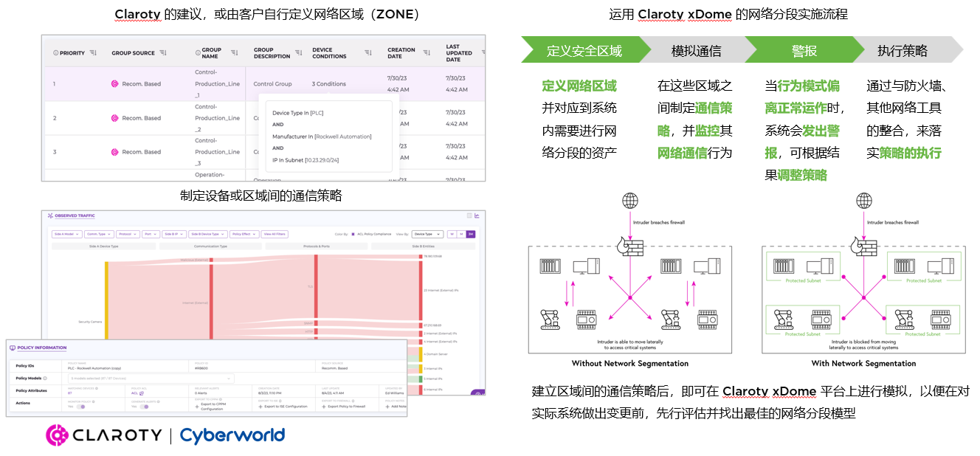
Task: Select the 3M time range option
Action: 471,234
